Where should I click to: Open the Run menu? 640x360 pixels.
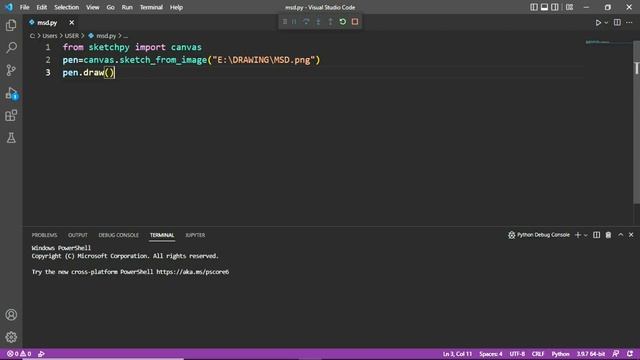click(x=127, y=7)
